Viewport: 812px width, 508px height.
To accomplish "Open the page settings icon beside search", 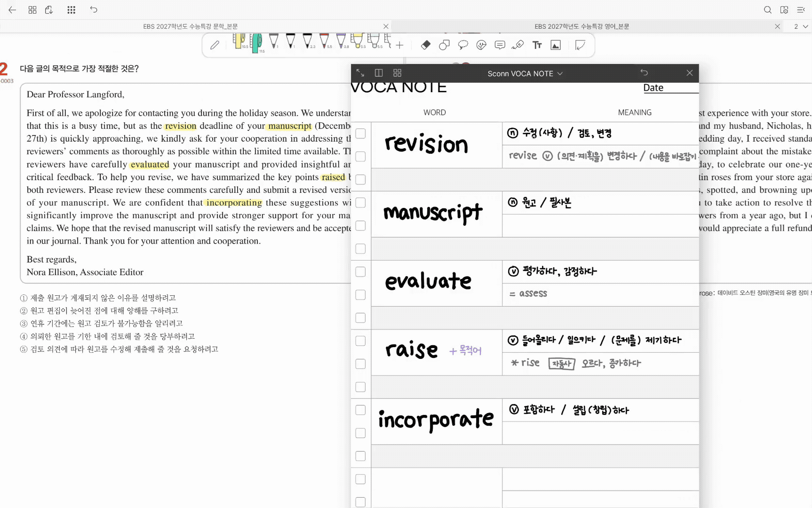I will [x=784, y=10].
